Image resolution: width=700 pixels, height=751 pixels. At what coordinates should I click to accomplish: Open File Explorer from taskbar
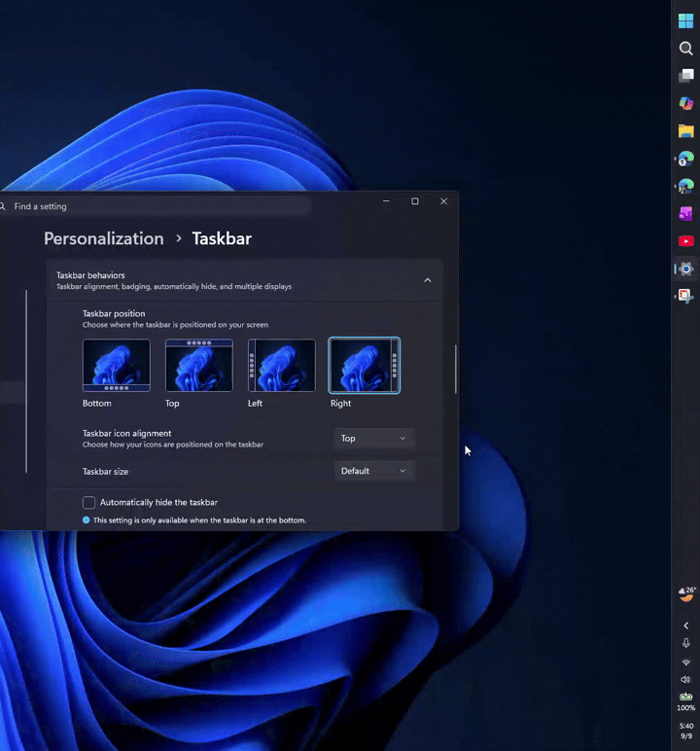[685, 130]
